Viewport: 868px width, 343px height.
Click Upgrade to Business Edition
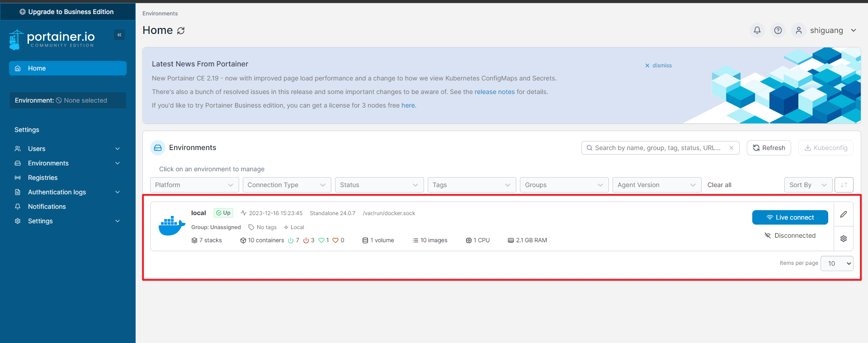coord(68,12)
